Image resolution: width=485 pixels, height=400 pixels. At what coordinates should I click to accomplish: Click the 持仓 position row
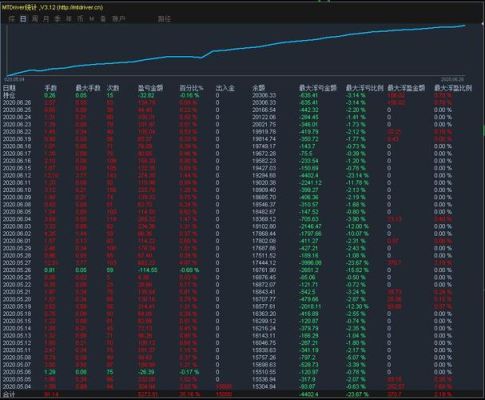click(237, 95)
